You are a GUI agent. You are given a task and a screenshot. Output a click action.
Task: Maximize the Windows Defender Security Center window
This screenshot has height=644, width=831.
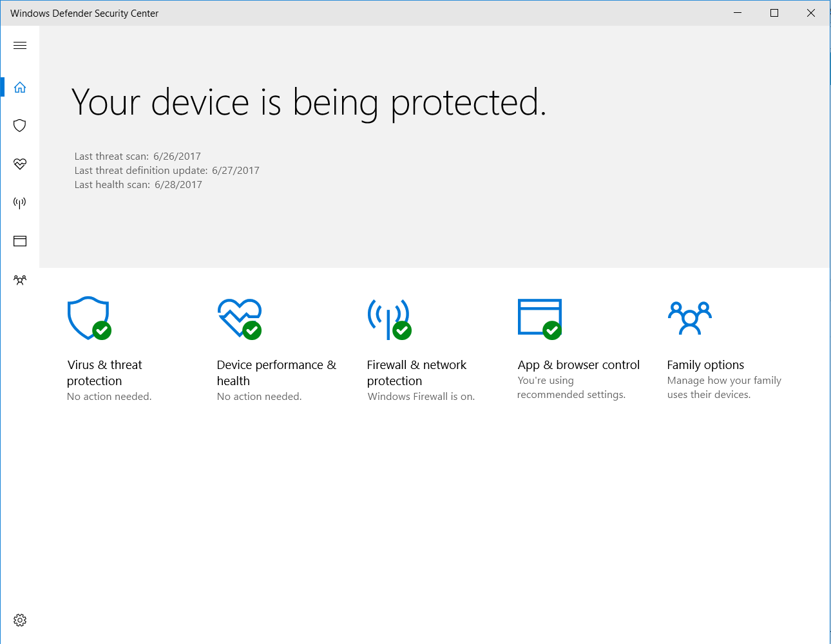coord(774,13)
